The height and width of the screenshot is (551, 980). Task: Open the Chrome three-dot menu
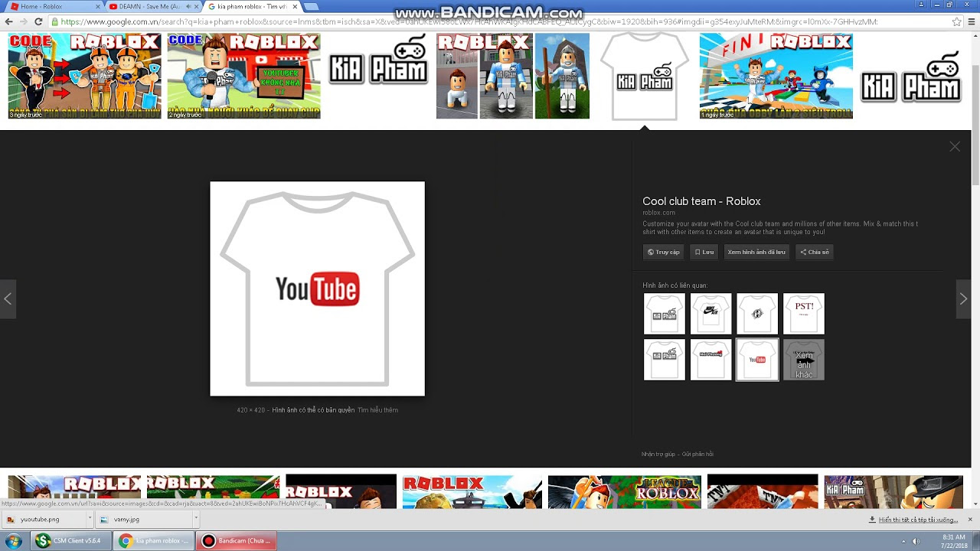pos(972,21)
